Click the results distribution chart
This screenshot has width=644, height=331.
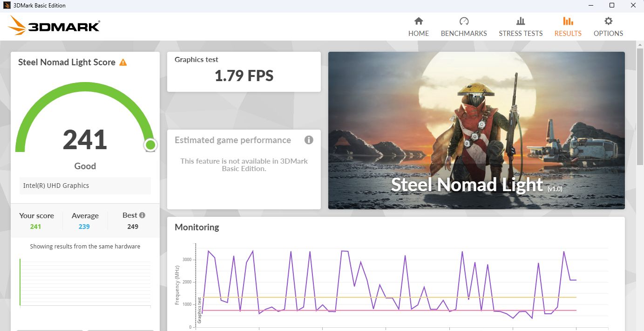85,282
